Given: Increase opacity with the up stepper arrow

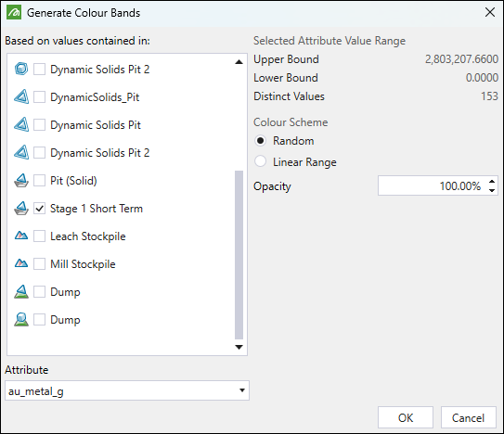Looking at the screenshot, I should pos(492,182).
